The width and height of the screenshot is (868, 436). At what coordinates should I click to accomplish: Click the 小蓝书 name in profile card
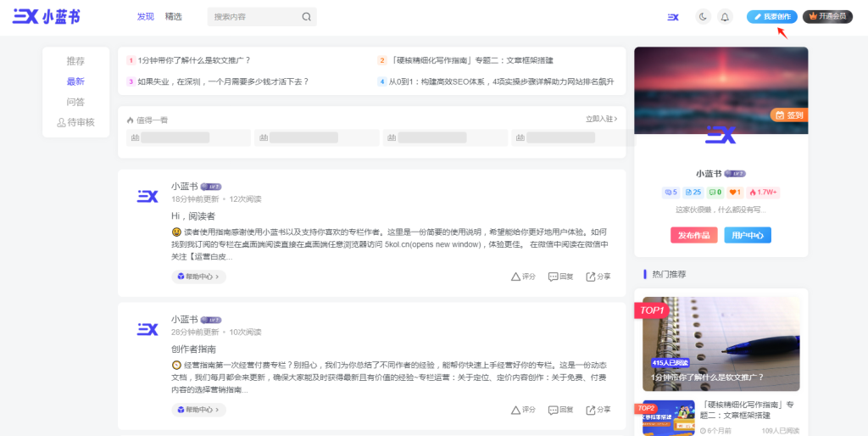pyautogui.click(x=709, y=173)
